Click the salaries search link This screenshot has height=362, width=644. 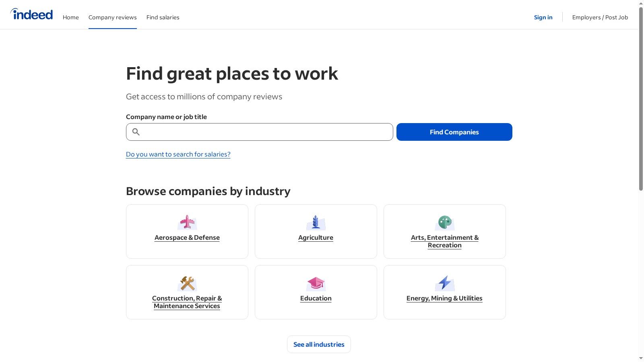[178, 154]
